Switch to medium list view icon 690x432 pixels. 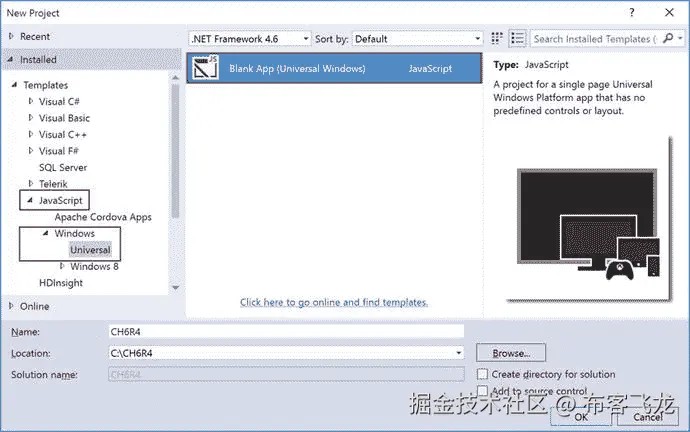tap(518, 39)
